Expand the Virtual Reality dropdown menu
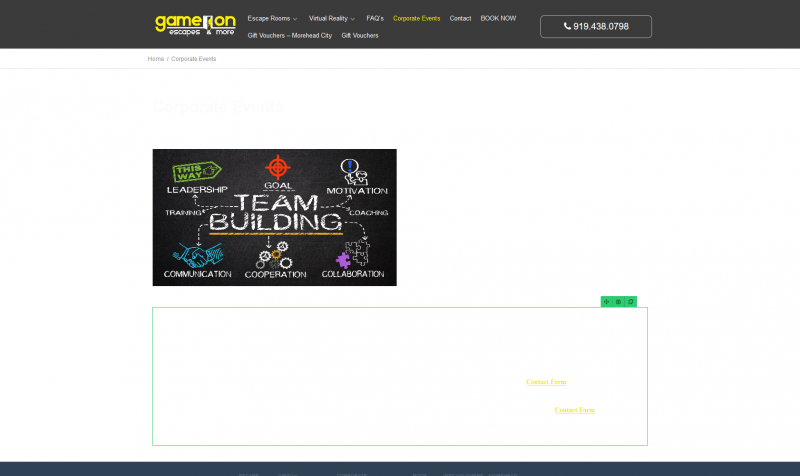Image resolution: width=800 pixels, height=476 pixels. point(332,18)
